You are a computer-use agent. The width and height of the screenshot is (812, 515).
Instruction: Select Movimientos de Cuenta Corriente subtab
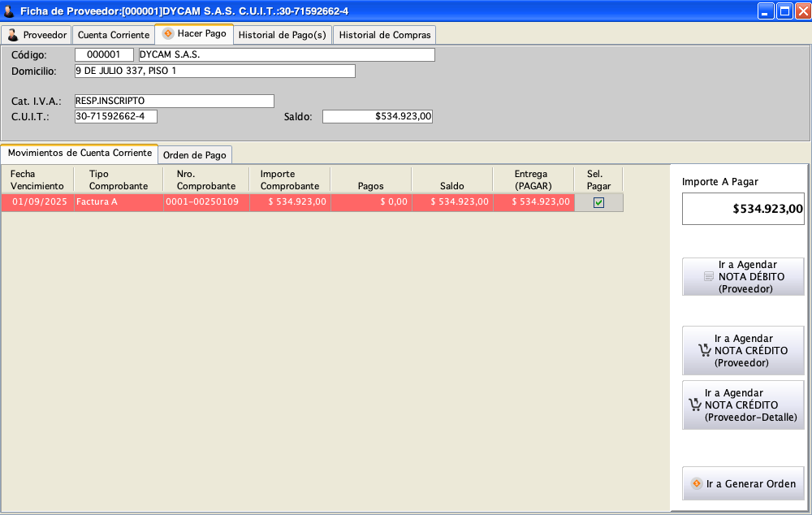79,154
